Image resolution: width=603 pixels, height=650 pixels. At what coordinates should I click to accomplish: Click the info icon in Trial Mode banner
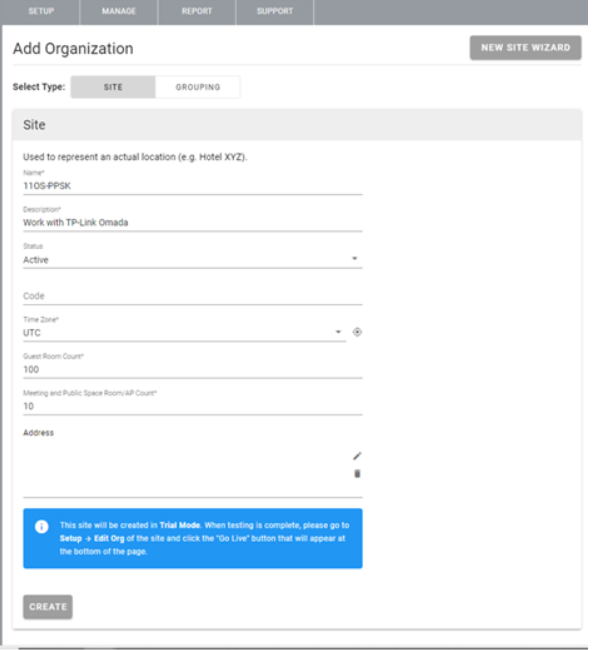coord(42,526)
